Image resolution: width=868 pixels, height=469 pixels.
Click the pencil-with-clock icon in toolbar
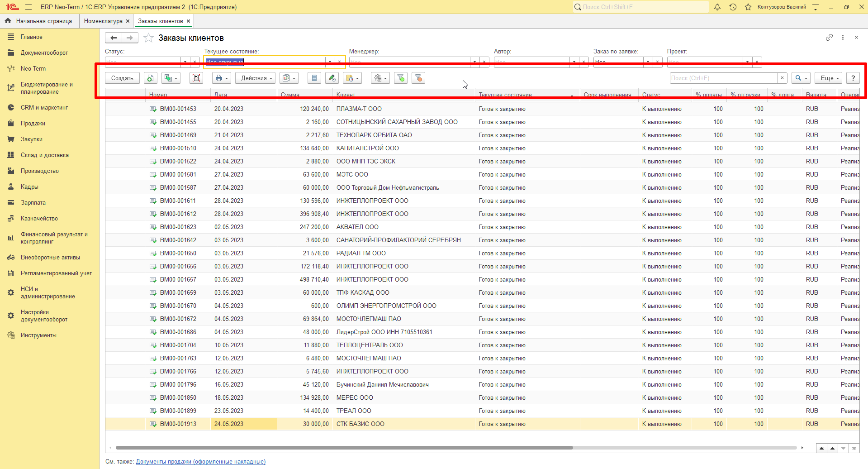pyautogui.click(x=332, y=78)
